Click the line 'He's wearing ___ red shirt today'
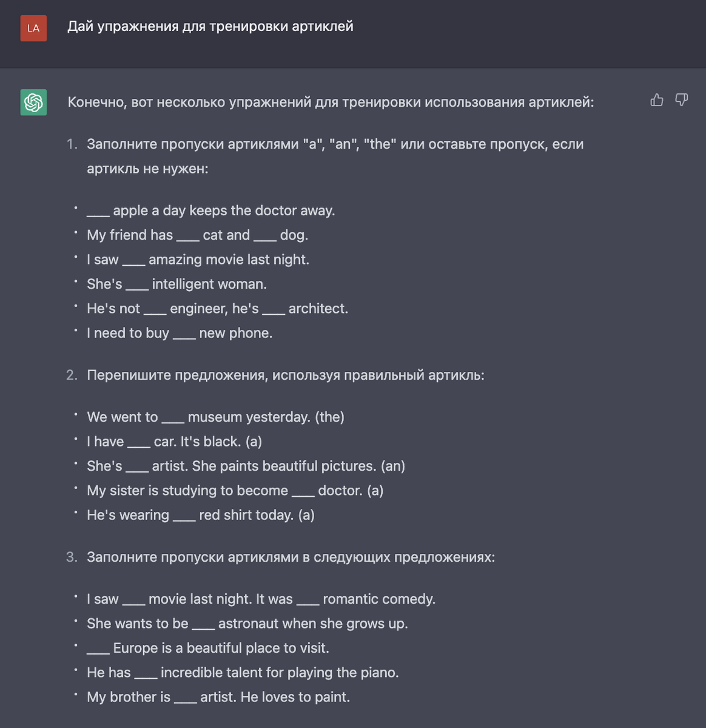Image resolution: width=706 pixels, height=728 pixels. pos(201,515)
